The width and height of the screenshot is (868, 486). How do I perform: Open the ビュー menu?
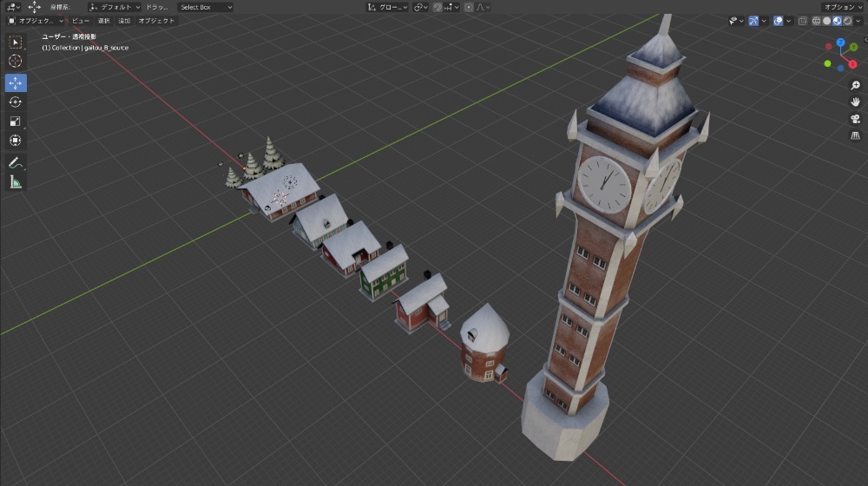pos(80,21)
